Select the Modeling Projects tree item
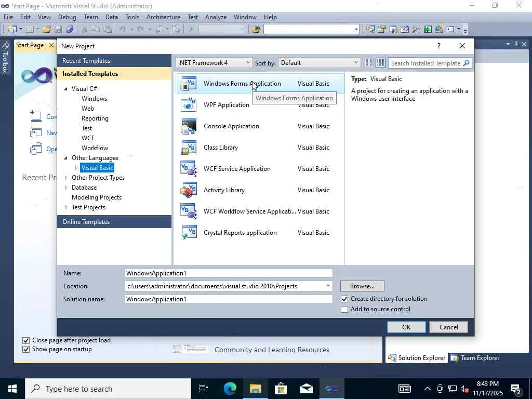Viewport: 532px width, 399px height. tap(96, 197)
